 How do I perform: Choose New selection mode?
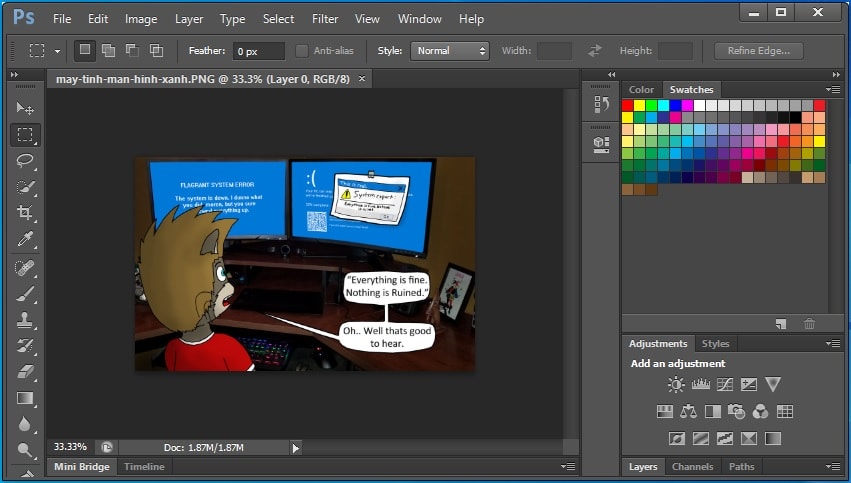click(x=85, y=50)
